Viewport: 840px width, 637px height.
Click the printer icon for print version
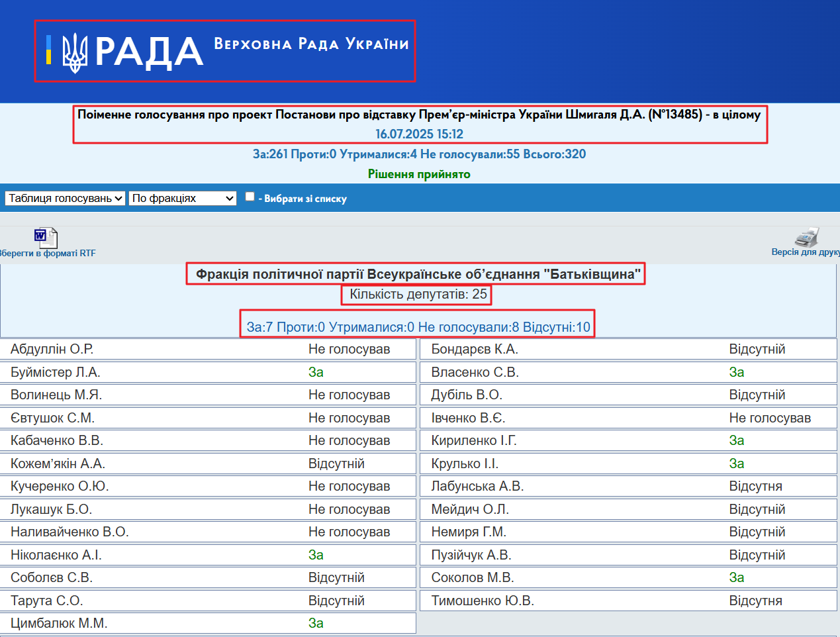click(806, 237)
